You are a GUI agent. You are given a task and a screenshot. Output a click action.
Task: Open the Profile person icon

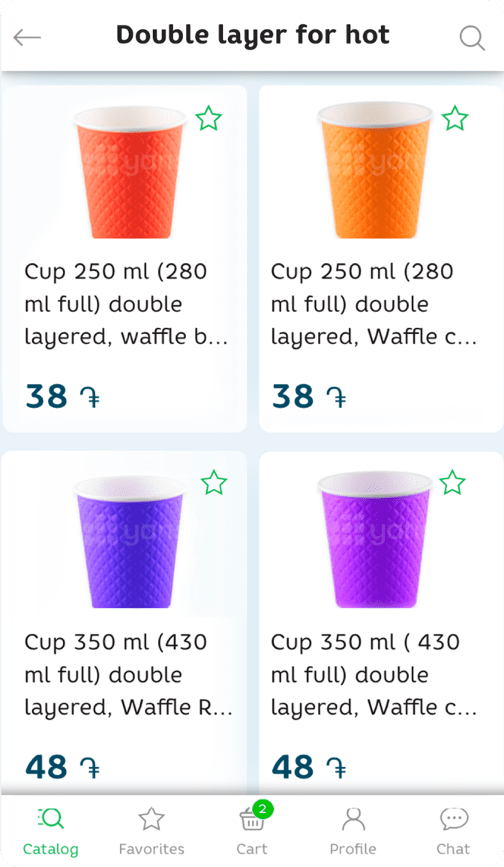[352, 820]
